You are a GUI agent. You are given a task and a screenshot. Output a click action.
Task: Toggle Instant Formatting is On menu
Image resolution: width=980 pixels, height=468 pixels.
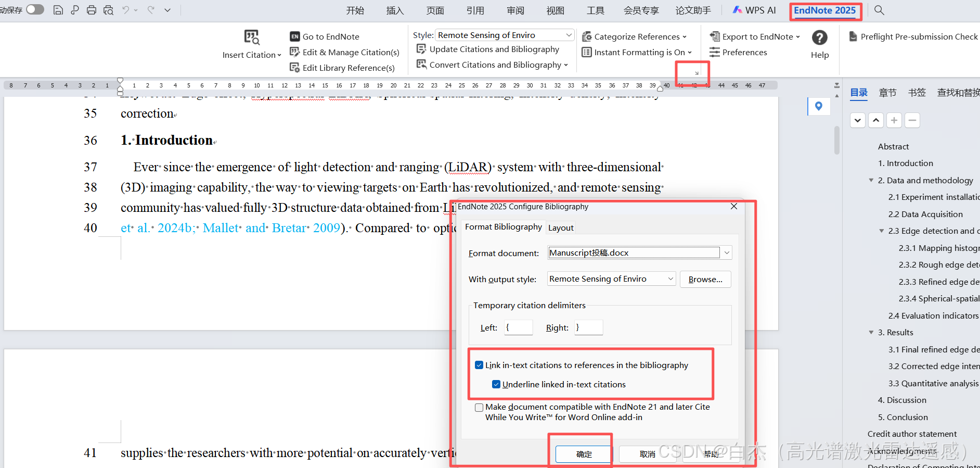click(637, 52)
